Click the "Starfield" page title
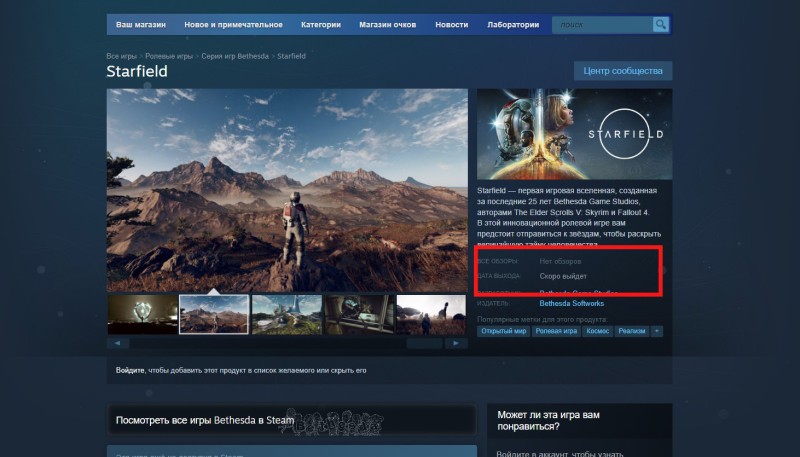Screen dimensions: 800x457 (137, 71)
